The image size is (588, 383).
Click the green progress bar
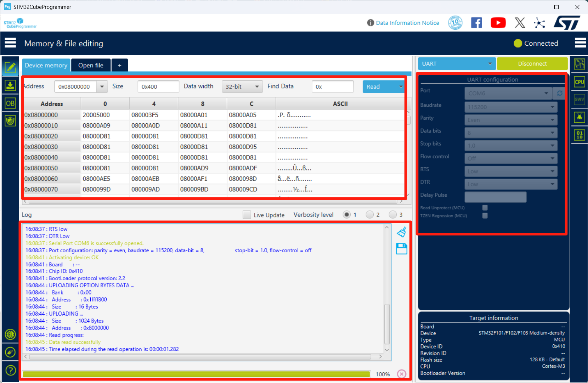[196, 374]
